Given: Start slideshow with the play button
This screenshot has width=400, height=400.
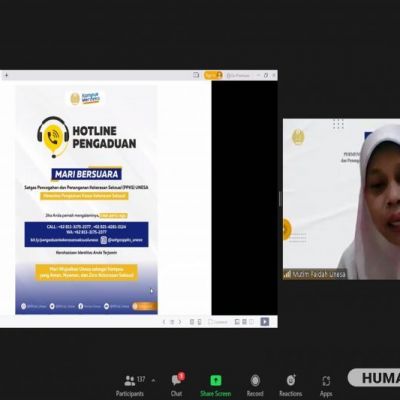Looking at the screenshot, I should 265,322.
